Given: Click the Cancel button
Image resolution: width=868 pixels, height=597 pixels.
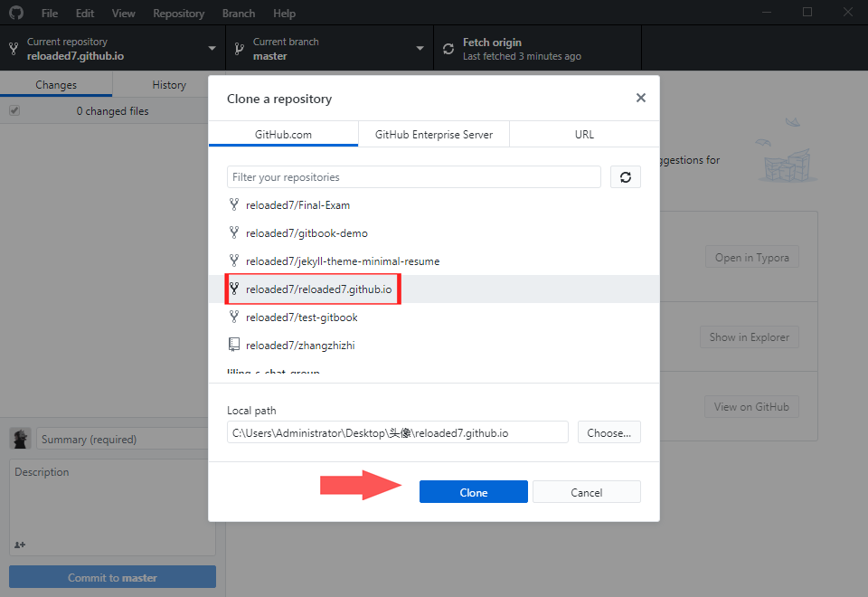Looking at the screenshot, I should [x=587, y=492].
